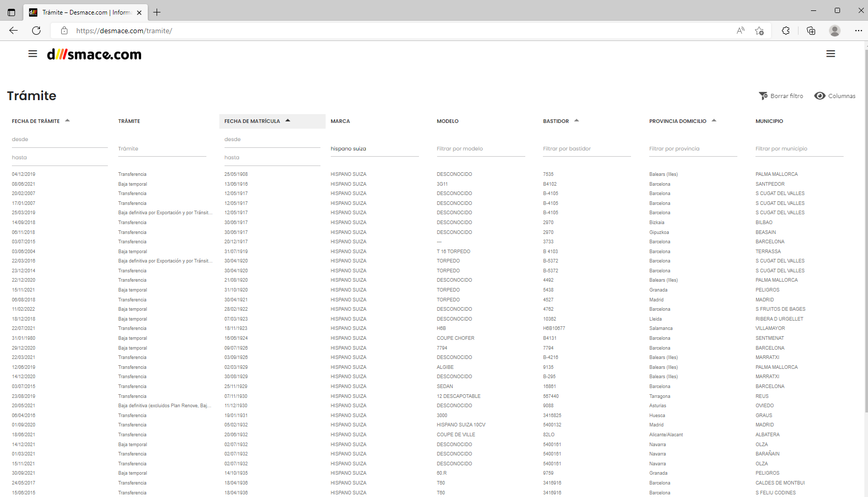
Task: Click bastidor 567440 cell
Action: [x=551, y=396]
